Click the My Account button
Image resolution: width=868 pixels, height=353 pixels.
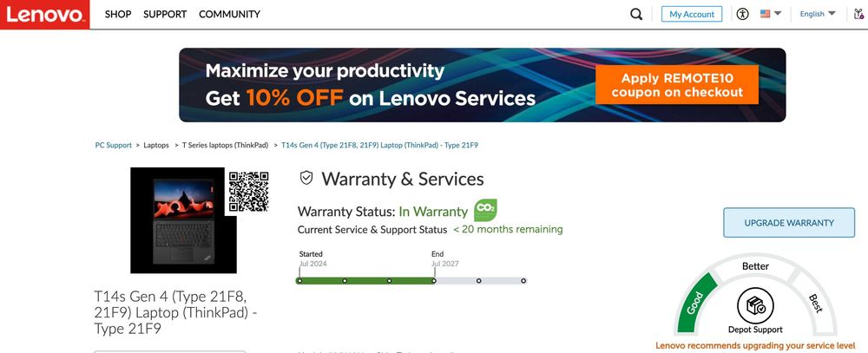tap(692, 14)
